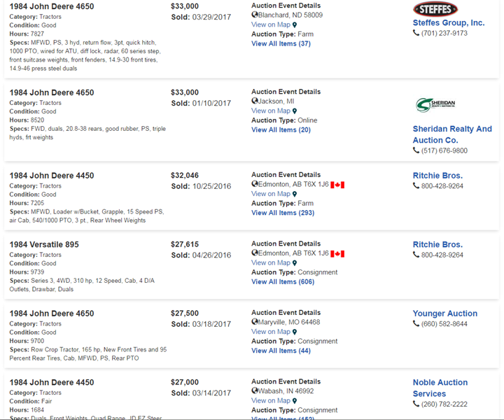504x420 pixels.
Task: Click phone number (660) 582-8644
Action: pos(444,324)
